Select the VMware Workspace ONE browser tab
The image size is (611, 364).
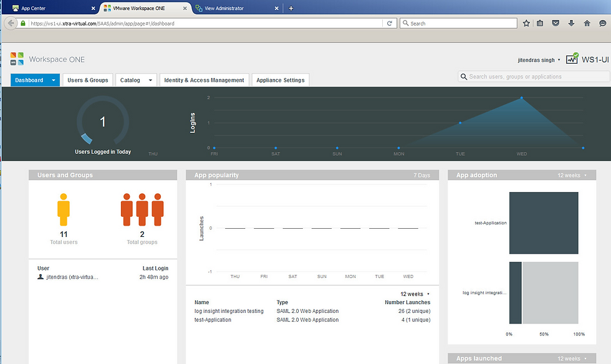pos(144,8)
